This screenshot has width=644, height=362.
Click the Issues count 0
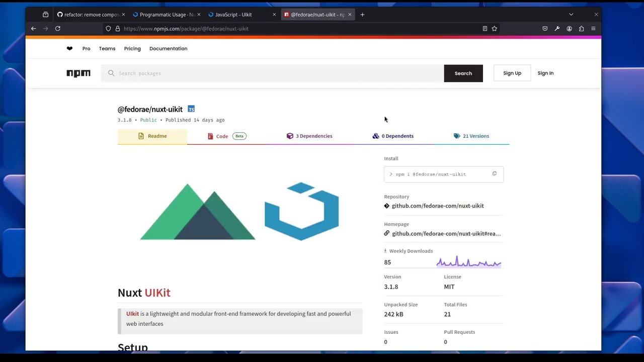click(x=386, y=342)
